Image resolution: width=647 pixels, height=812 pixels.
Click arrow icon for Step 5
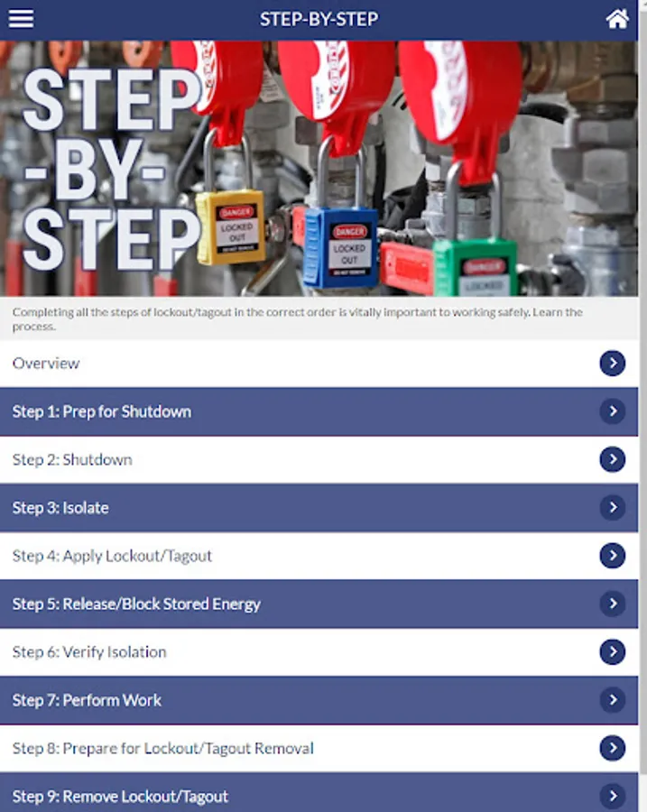(x=613, y=604)
